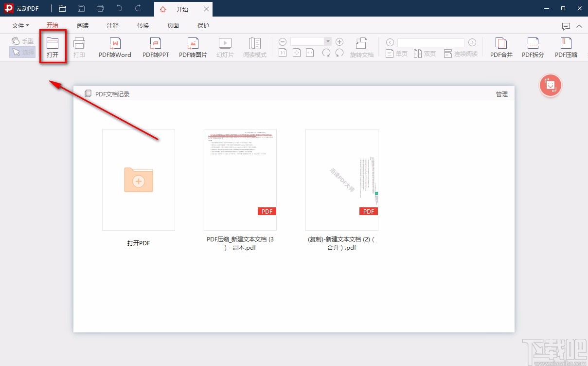Click the open-folder icon in title bar
This screenshot has width=588, height=366.
(62, 8)
